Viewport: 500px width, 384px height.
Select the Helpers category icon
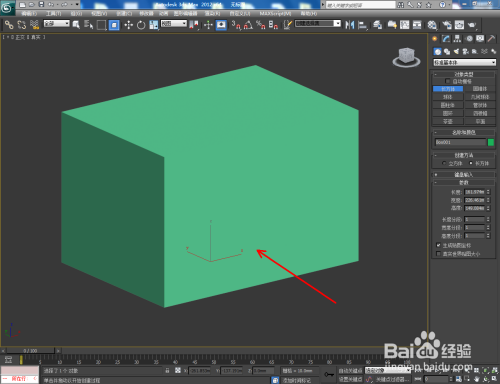[475, 51]
